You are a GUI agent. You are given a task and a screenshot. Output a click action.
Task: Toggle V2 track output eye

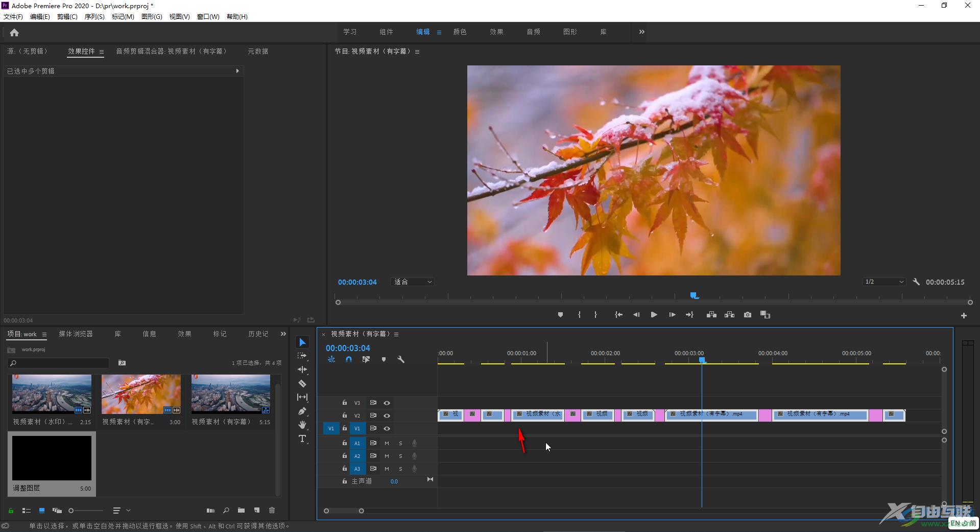coord(387,415)
